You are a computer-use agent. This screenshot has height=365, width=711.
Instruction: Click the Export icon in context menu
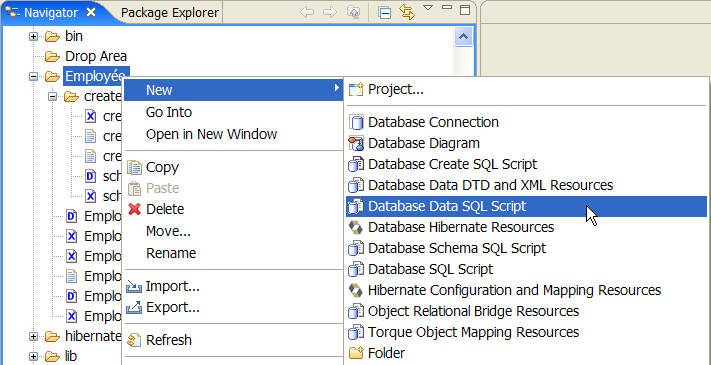(134, 308)
